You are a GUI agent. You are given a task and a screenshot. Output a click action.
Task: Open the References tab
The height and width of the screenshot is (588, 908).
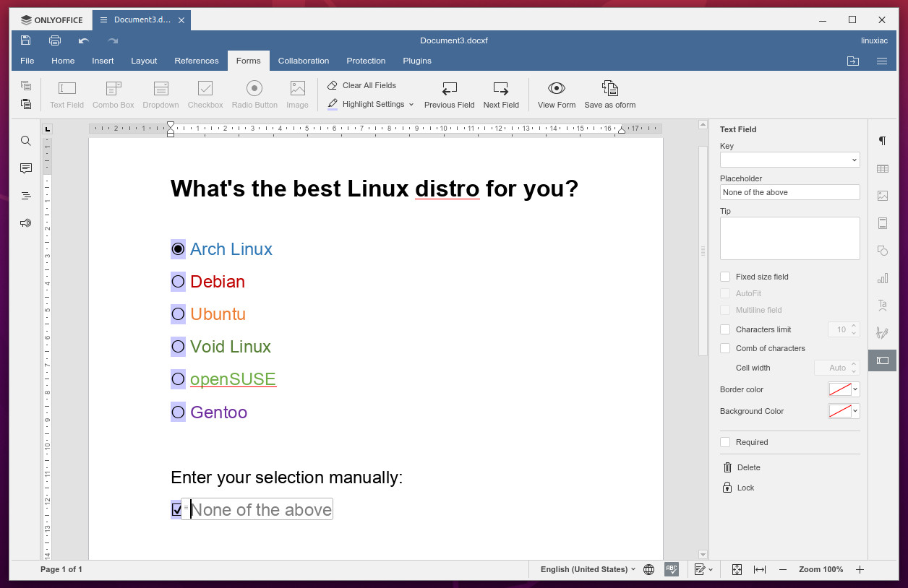[197, 61]
